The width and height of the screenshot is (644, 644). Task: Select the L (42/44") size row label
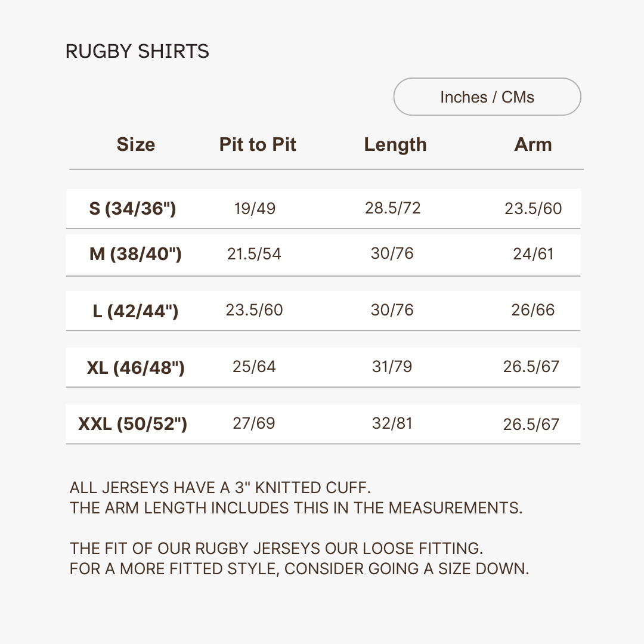point(135,311)
